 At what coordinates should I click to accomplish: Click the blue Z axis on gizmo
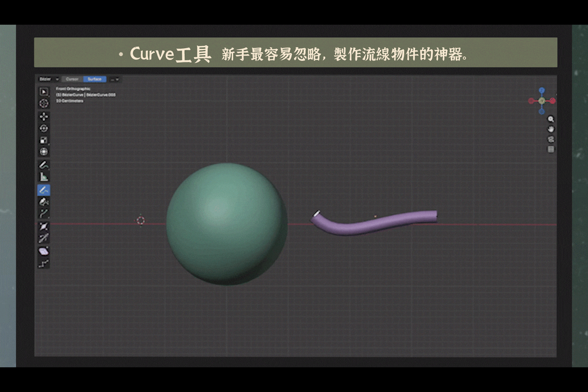(542, 91)
